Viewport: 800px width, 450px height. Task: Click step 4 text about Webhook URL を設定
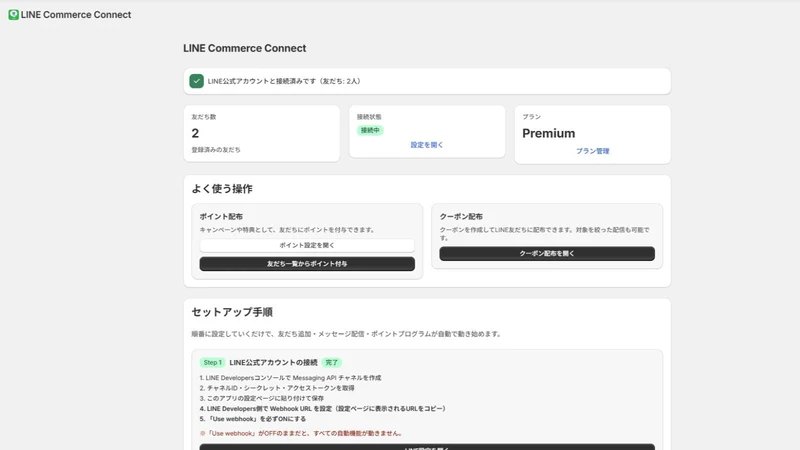click(324, 409)
